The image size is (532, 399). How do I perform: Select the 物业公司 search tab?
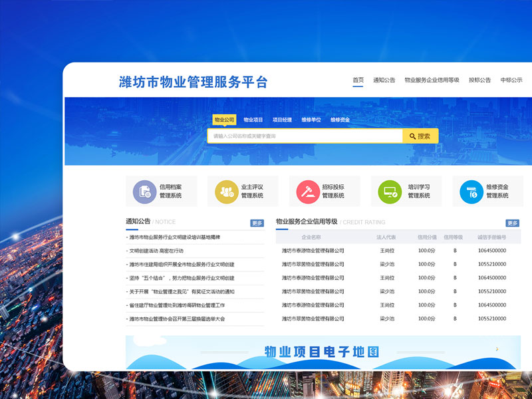224,120
